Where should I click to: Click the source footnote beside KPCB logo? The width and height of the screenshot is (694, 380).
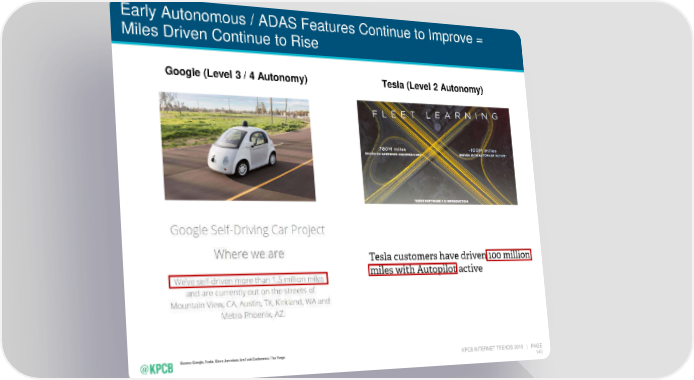[233, 361]
